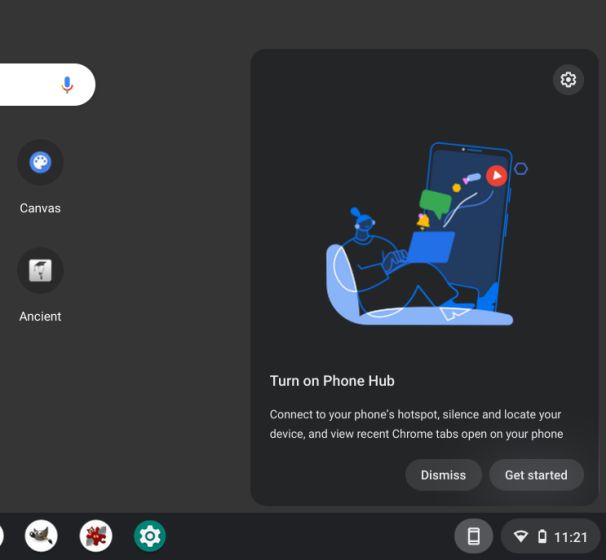Screen dimensions: 606x560
Task: Open the Wi-Fi status icon
Action: [520, 536]
